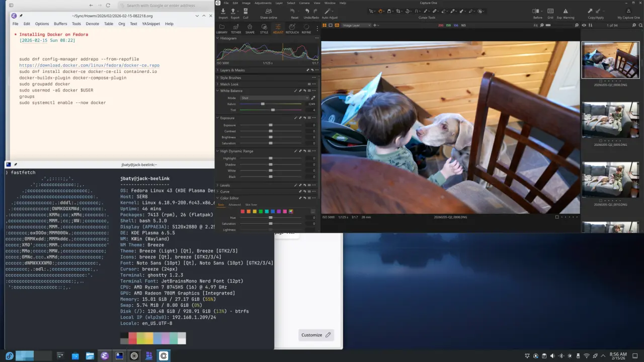Toggle the Before view comparison
644x362 pixels.
tap(535, 11)
